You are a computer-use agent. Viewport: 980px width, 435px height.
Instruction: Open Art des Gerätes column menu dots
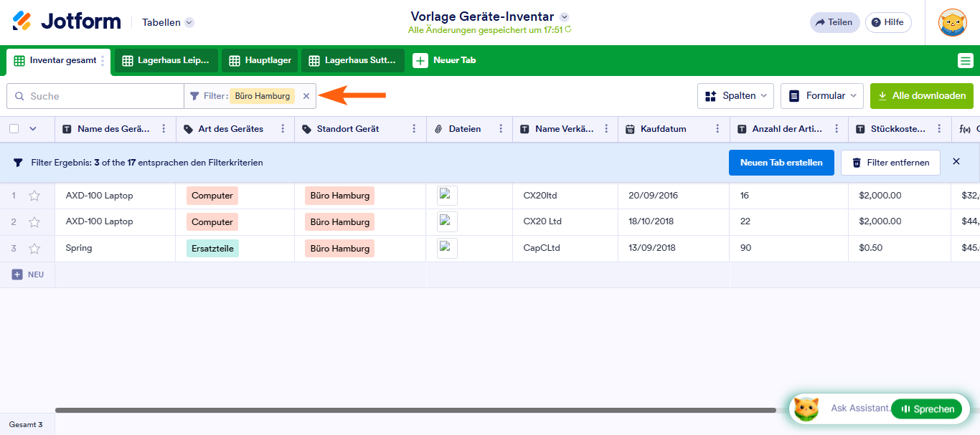(x=283, y=129)
